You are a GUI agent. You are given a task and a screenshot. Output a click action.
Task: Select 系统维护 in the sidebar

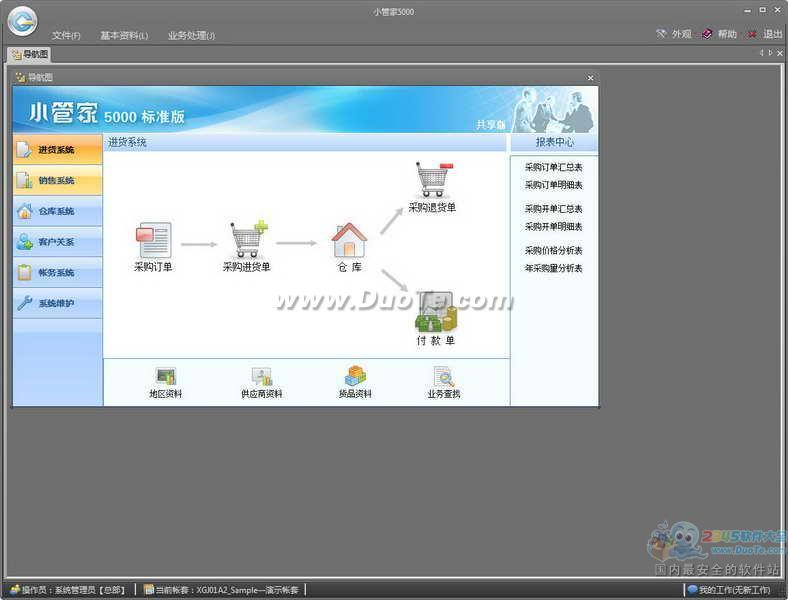pyautogui.click(x=58, y=303)
